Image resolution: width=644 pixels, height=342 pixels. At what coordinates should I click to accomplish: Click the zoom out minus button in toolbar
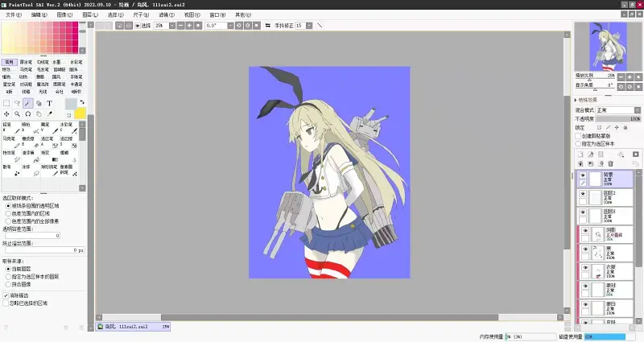pos(180,26)
